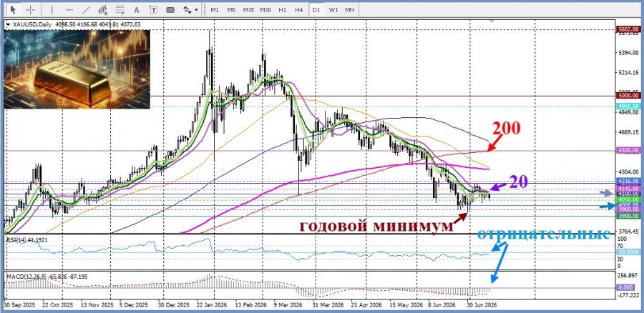Click the 8 Jun 2026 date label
Viewport: 644px width, 313px height.
pyautogui.click(x=441, y=305)
